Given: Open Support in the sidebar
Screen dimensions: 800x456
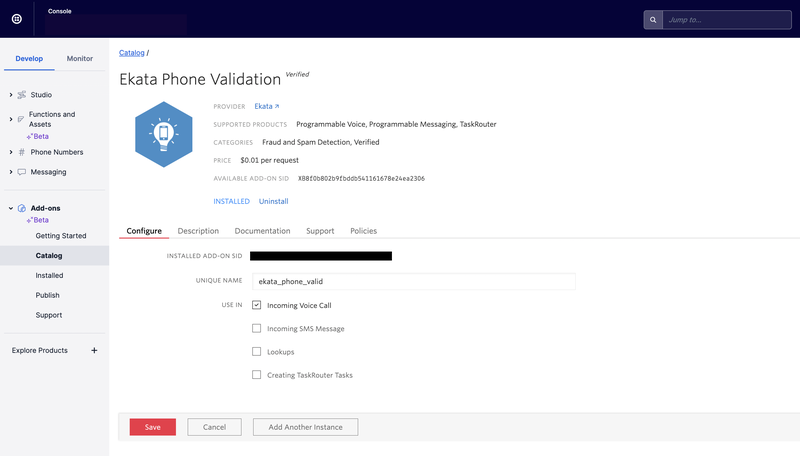Looking at the screenshot, I should [49, 315].
